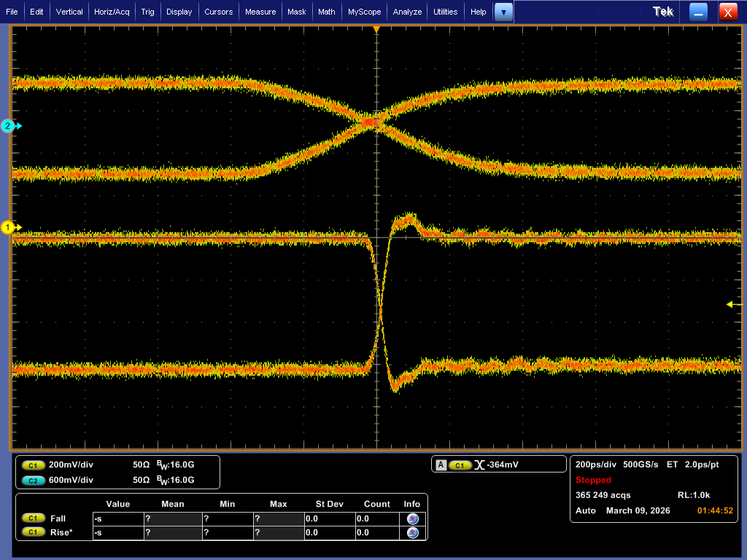Open the Trig menu
747x560 pixels.
[x=148, y=12]
